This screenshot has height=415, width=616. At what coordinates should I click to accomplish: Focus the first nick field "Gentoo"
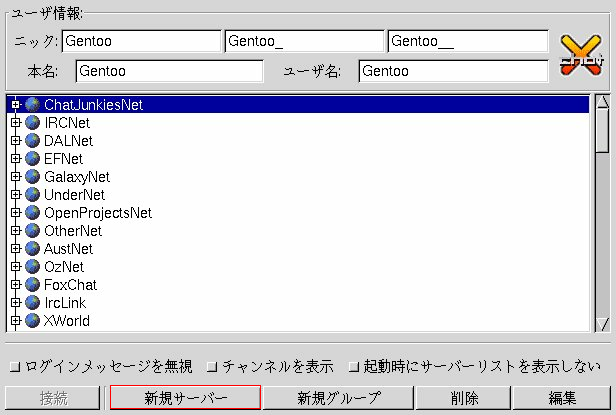pyautogui.click(x=141, y=41)
